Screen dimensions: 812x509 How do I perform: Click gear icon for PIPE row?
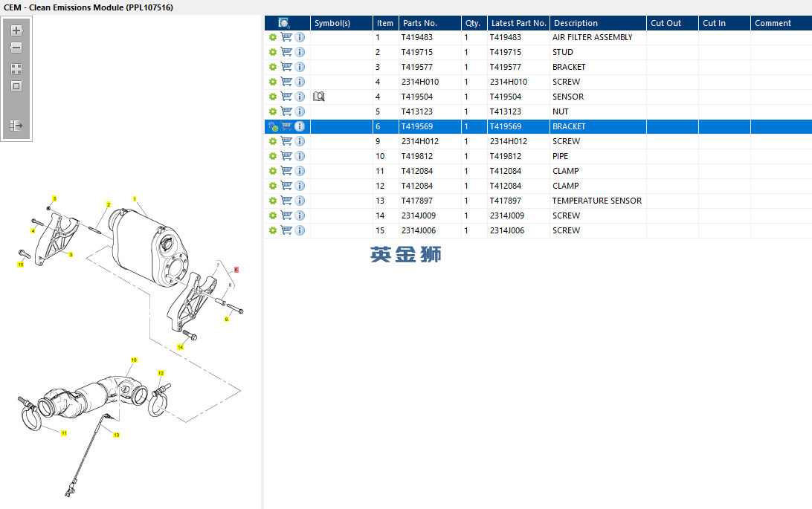(273, 156)
